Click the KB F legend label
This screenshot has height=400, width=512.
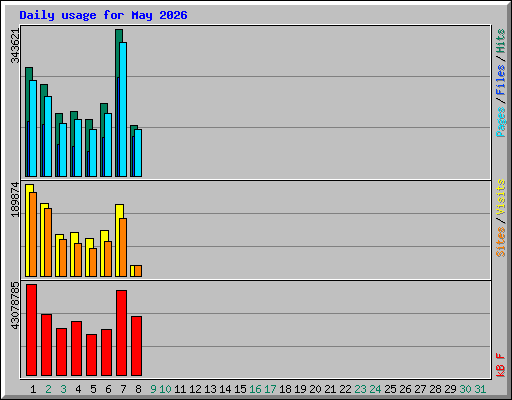pos(500,365)
